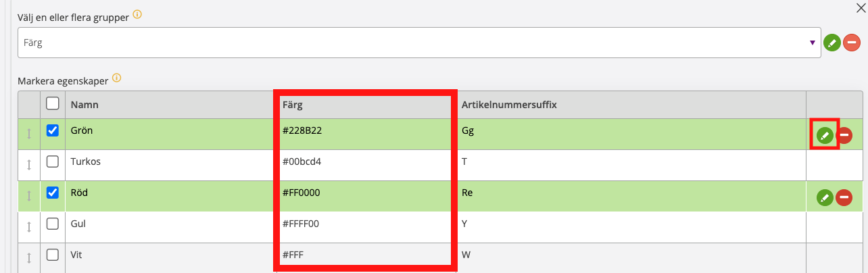Edit the Grön property row
The width and height of the screenshot is (868, 273).
point(824,135)
